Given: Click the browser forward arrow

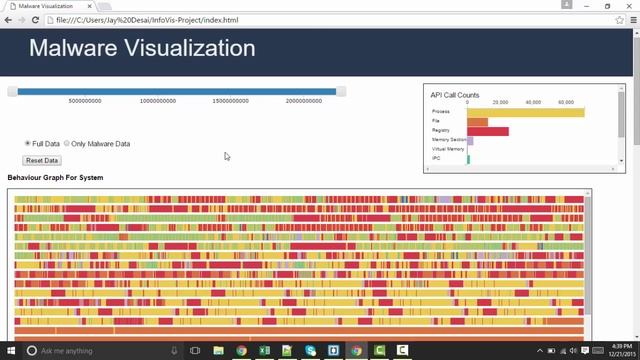Looking at the screenshot, I should [22, 20].
